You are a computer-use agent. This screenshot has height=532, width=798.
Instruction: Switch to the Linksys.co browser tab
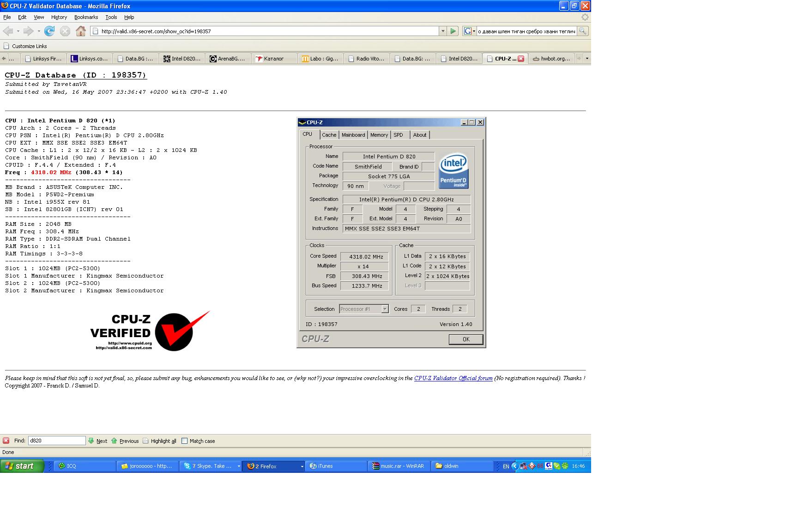[x=90, y=59]
